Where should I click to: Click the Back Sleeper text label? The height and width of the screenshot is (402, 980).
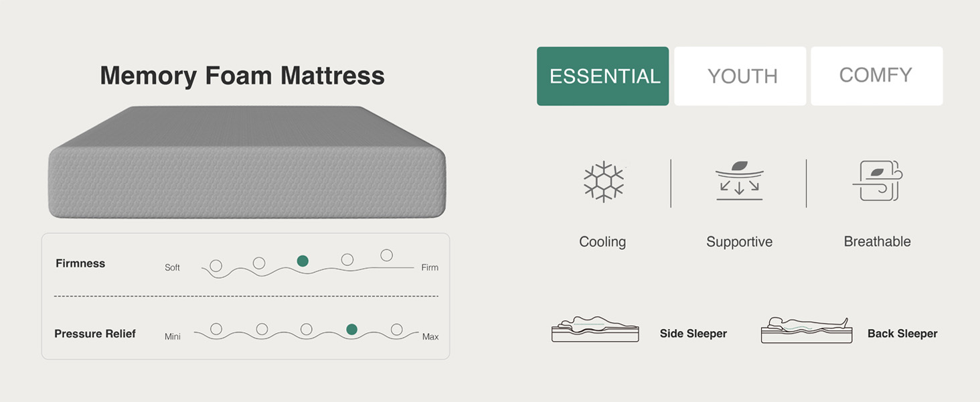pos(903,333)
